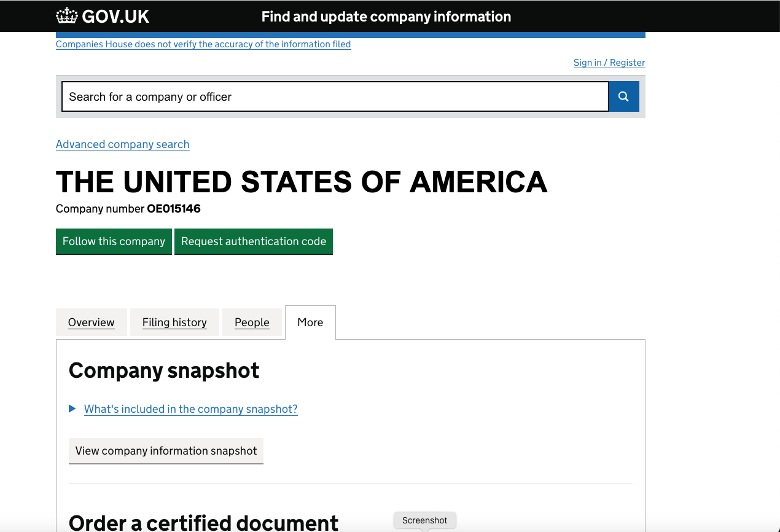This screenshot has height=532, width=780.
Task: Click the Screenshot tooltip label
Action: 425,520
